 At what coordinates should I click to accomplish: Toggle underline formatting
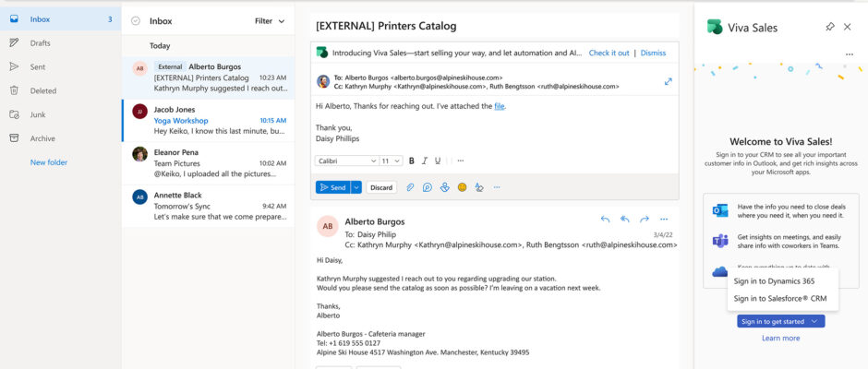click(x=438, y=161)
